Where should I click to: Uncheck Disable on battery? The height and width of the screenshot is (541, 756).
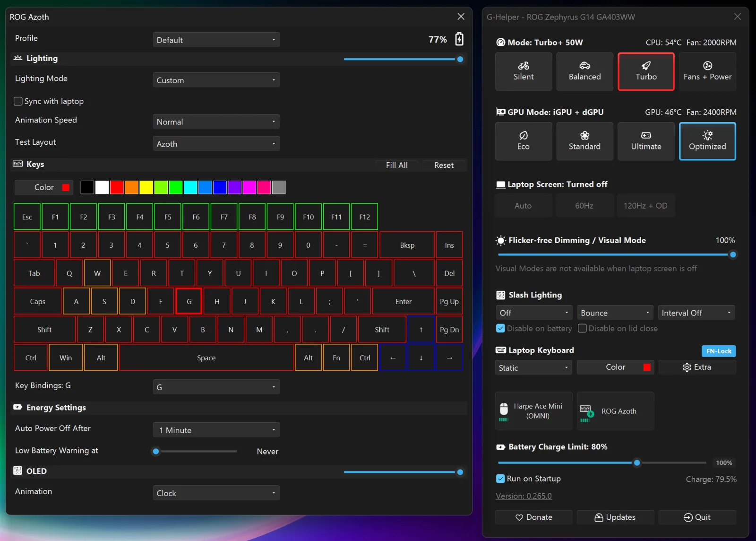point(501,328)
